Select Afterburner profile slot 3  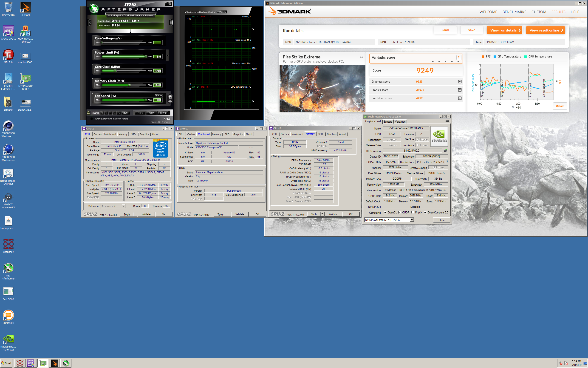(110, 113)
